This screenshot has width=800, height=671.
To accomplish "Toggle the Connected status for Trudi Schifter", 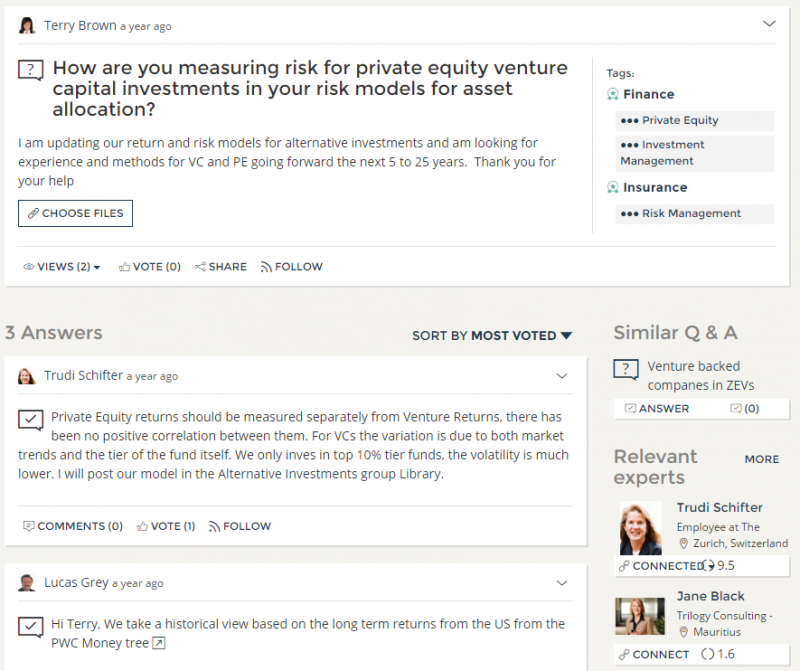I will [x=662, y=565].
